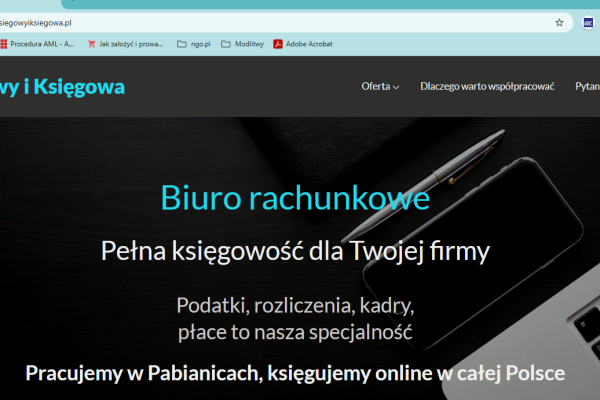This screenshot has width=600, height=400.
Task: Open the Pytan... menu item
Action: tap(587, 87)
